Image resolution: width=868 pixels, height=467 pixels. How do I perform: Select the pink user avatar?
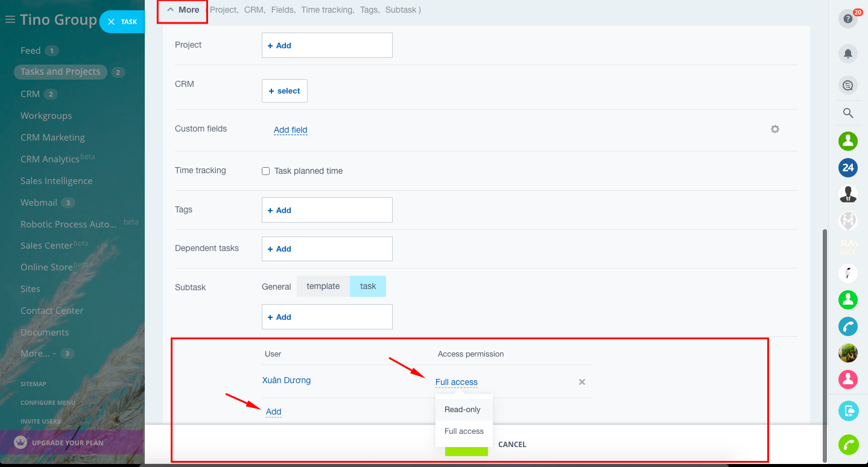point(848,380)
